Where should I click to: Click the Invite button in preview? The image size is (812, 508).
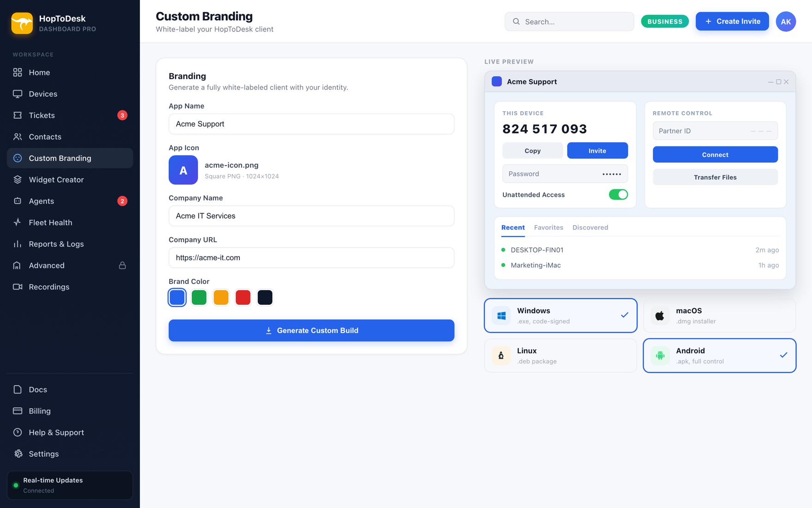(597, 151)
